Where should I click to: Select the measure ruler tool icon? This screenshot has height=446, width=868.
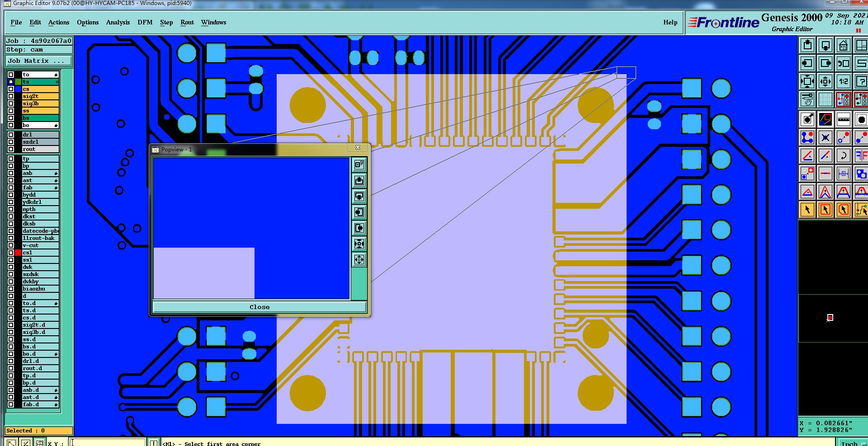click(x=844, y=119)
